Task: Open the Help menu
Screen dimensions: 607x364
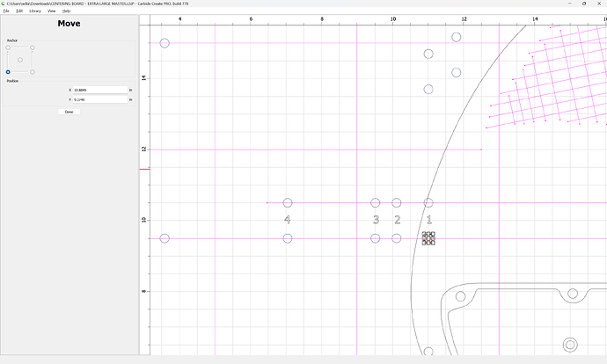Action: (x=66, y=11)
